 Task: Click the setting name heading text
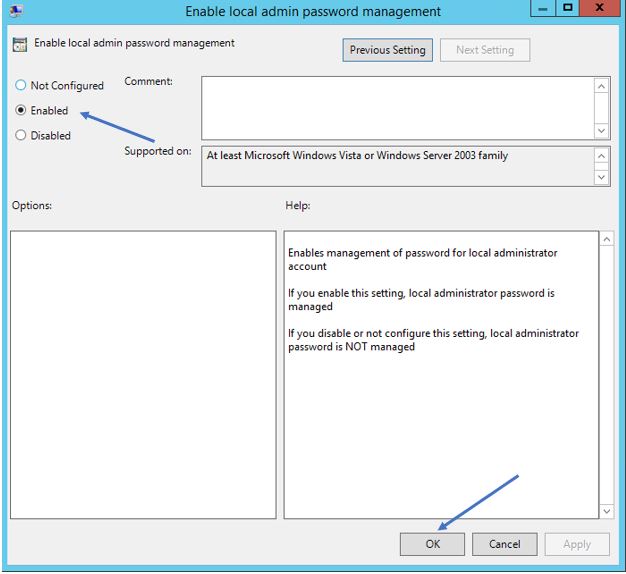[134, 43]
